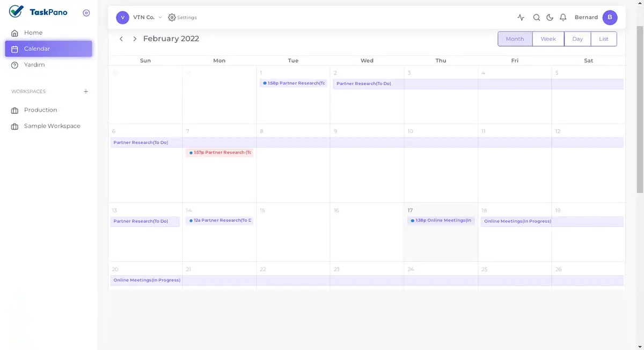Click the Wed column header

[x=367, y=61]
